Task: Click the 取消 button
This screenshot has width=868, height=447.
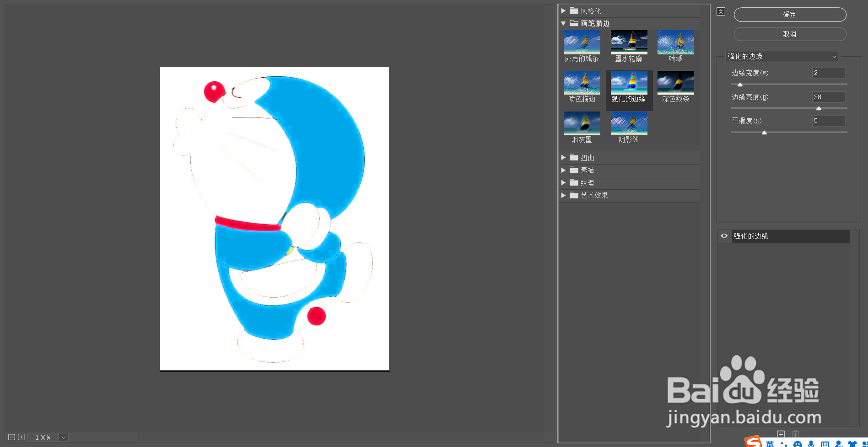Action: click(790, 34)
